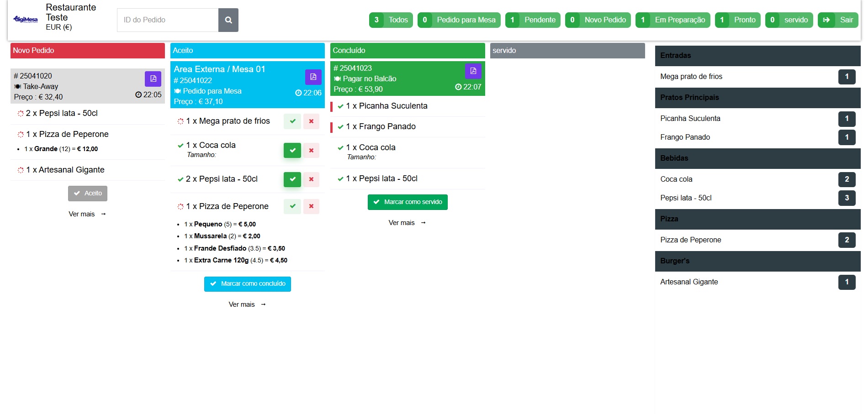Image resolution: width=868 pixels, height=414 pixels.
Task: Click the ID do Pedido search field
Action: tap(168, 20)
